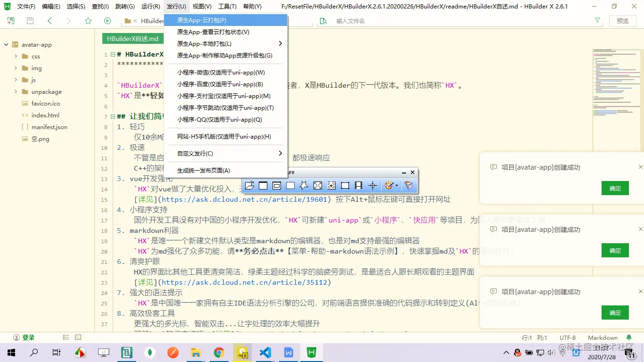Create a new file via toolbar
644x362 pixels.
(10, 21)
